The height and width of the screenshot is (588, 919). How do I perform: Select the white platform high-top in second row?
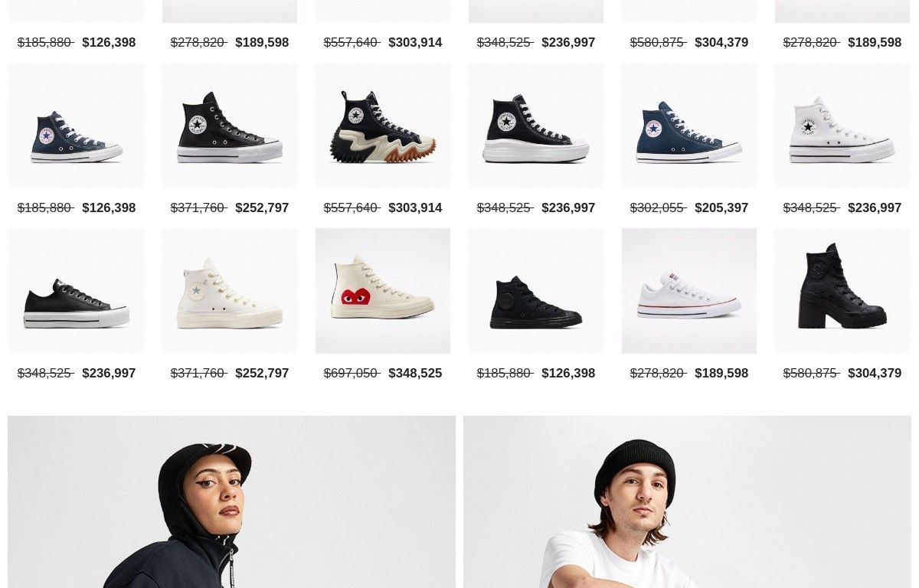(x=842, y=126)
